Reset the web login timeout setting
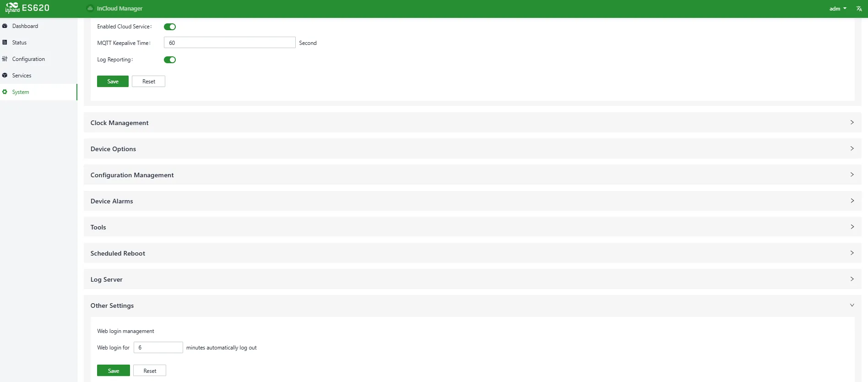This screenshot has height=382, width=868. 150,371
